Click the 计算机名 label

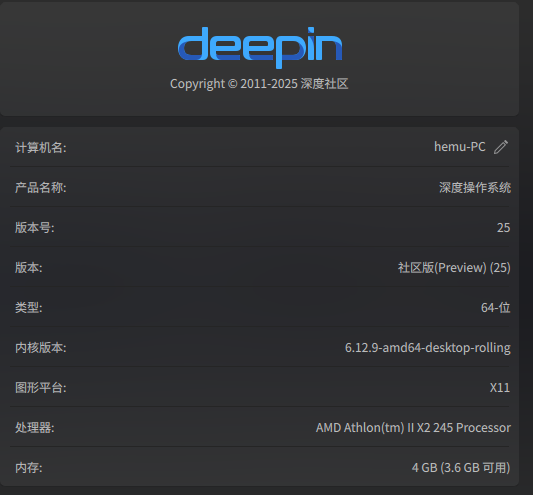[x=41, y=148]
